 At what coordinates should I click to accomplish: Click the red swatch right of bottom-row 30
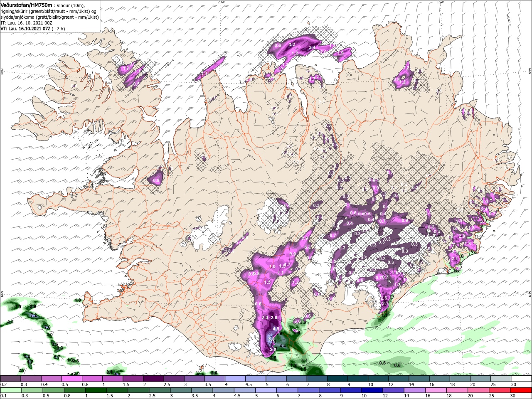521,390
